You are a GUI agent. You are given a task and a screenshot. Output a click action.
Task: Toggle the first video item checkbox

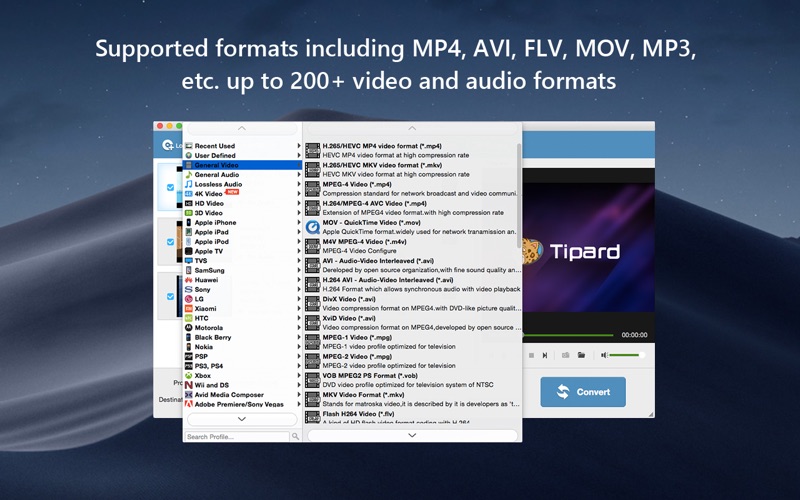(x=170, y=187)
